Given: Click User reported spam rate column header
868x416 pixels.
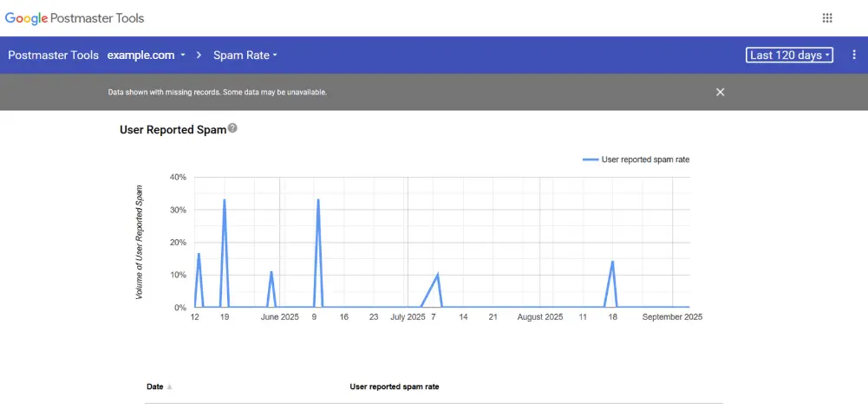Looking at the screenshot, I should [x=394, y=387].
